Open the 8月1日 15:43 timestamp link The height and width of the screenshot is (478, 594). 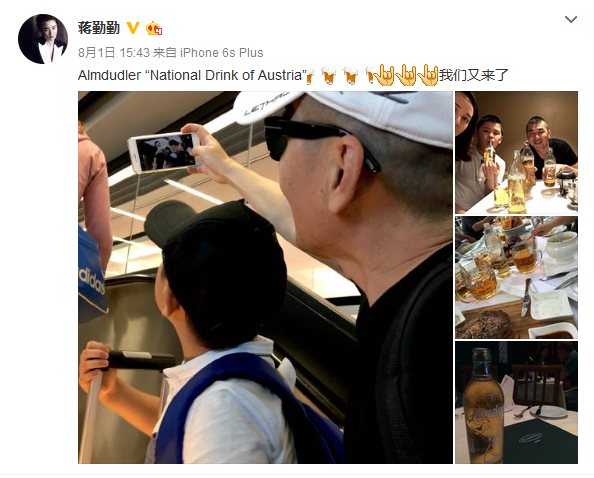[x=114, y=53]
